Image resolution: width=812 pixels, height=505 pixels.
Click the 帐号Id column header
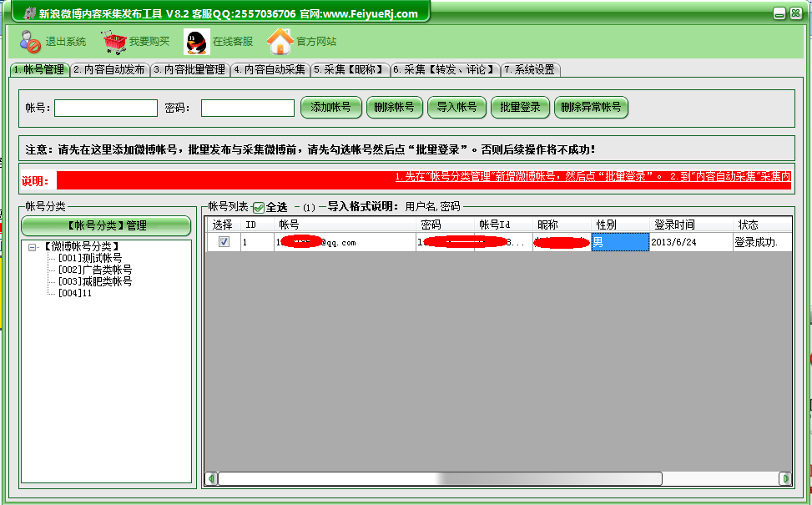coord(503,225)
